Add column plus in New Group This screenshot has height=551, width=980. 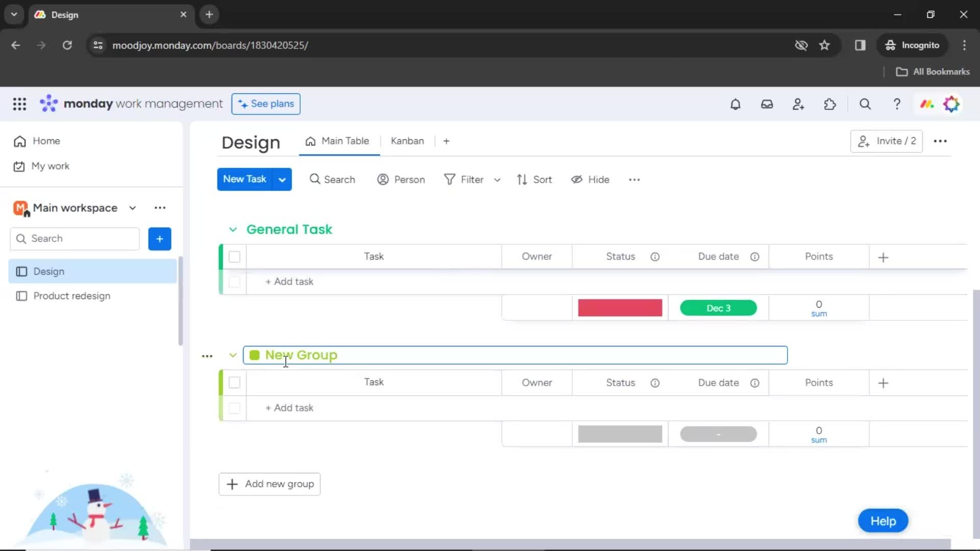click(883, 383)
